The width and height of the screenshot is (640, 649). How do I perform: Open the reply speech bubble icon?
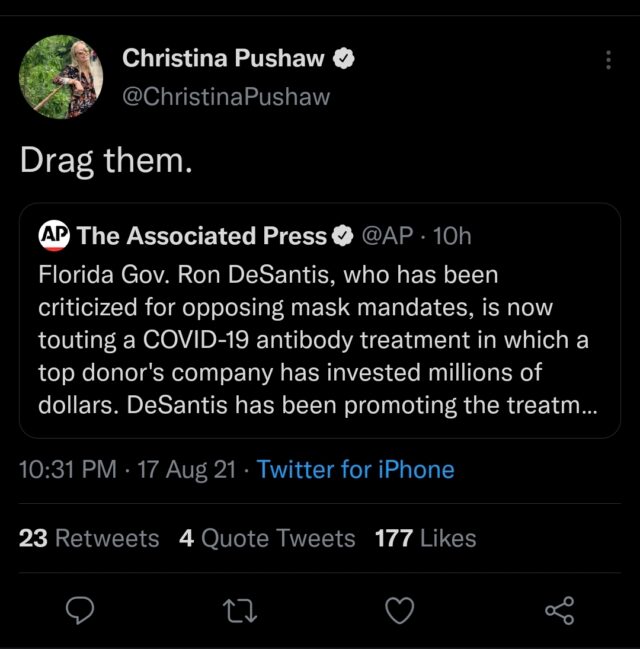click(80, 610)
